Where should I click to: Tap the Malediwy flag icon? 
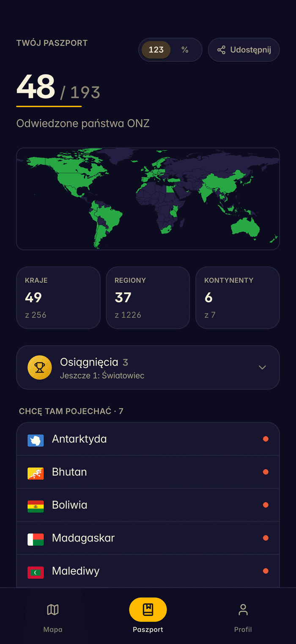(x=36, y=572)
